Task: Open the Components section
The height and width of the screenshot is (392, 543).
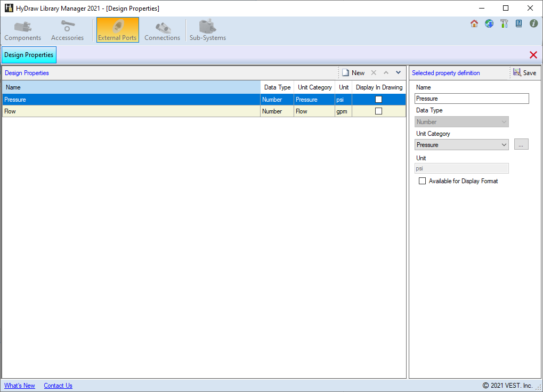Action: [22, 30]
